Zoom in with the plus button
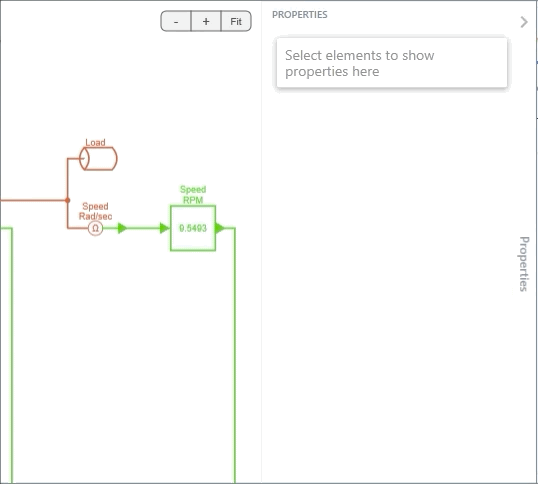The image size is (538, 484). tap(206, 21)
